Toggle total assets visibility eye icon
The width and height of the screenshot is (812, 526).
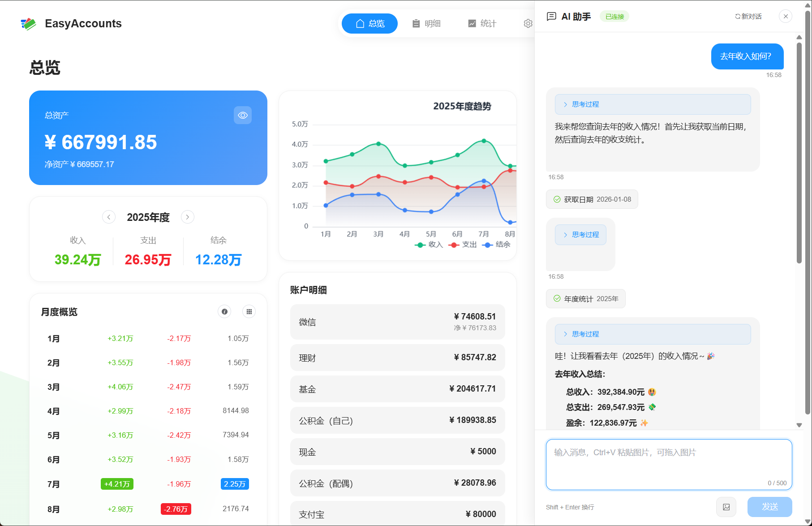(x=242, y=116)
